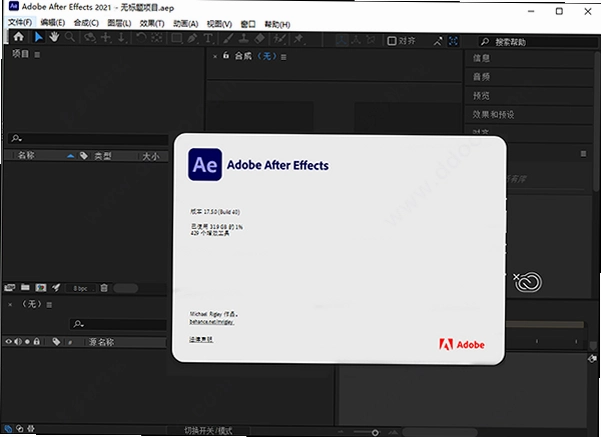Select the Rectangle shape tool

(x=177, y=38)
